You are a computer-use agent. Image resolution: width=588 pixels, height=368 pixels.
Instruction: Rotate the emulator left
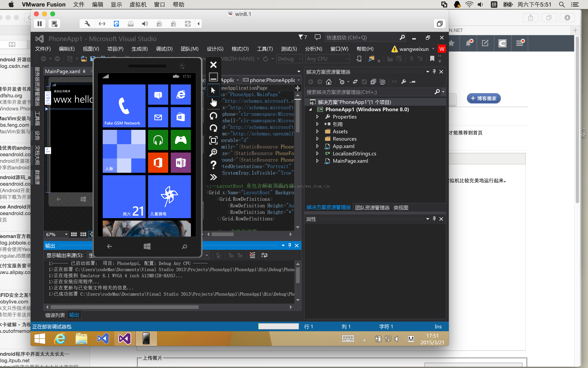pyautogui.click(x=213, y=116)
